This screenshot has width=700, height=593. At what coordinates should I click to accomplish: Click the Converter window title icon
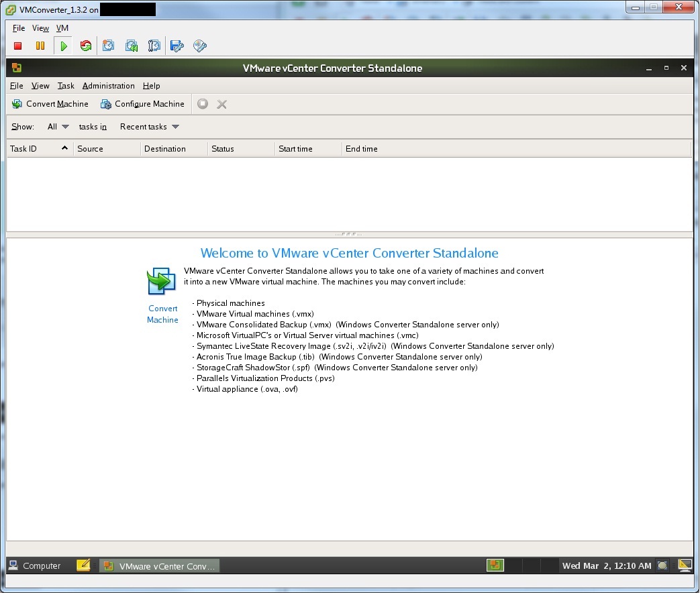coord(17,68)
